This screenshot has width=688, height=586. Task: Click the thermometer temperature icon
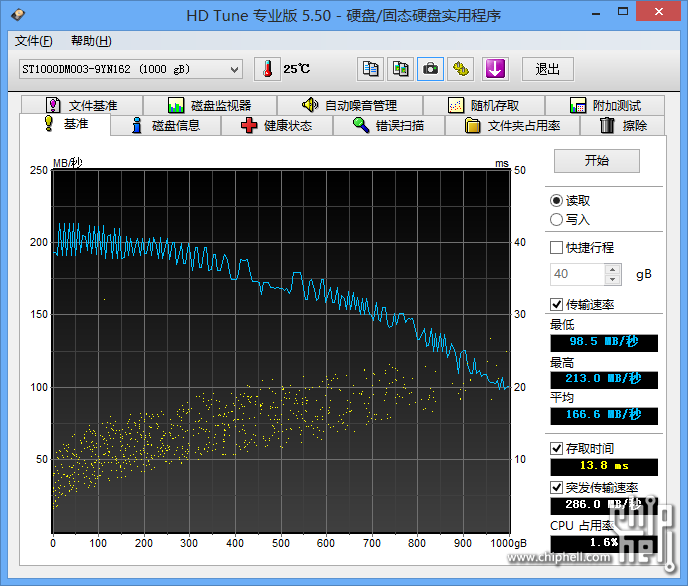[x=267, y=69]
